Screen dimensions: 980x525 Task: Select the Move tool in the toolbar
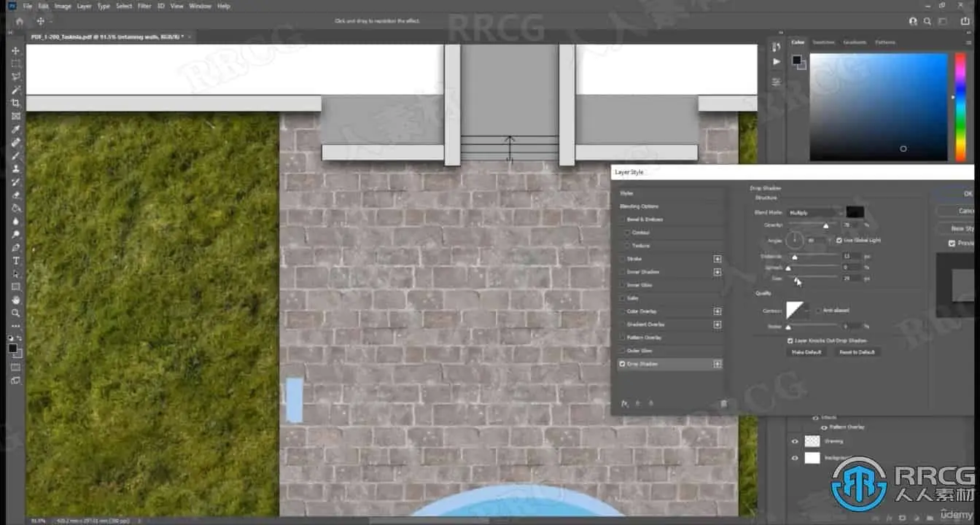coord(16,50)
